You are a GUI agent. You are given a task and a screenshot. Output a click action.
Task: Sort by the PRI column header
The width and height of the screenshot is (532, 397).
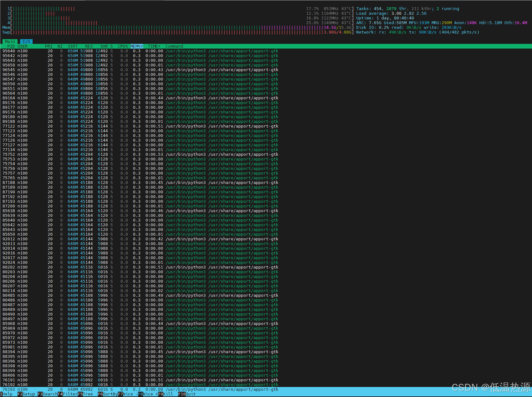[49, 46]
